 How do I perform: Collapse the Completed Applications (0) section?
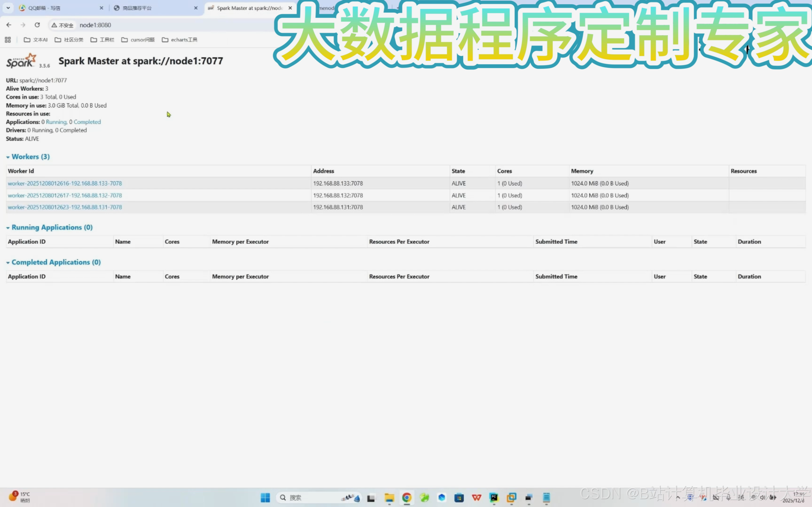tap(8, 262)
